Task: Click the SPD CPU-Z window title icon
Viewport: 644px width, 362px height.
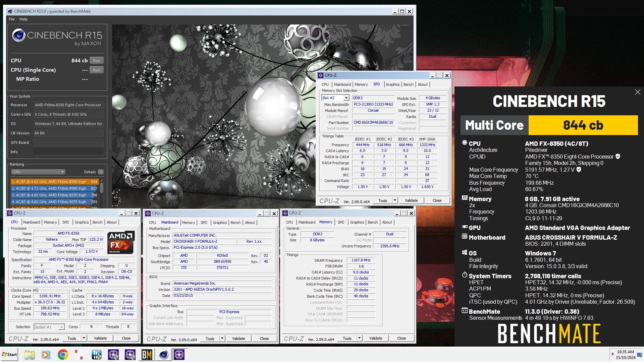Action: point(321,75)
